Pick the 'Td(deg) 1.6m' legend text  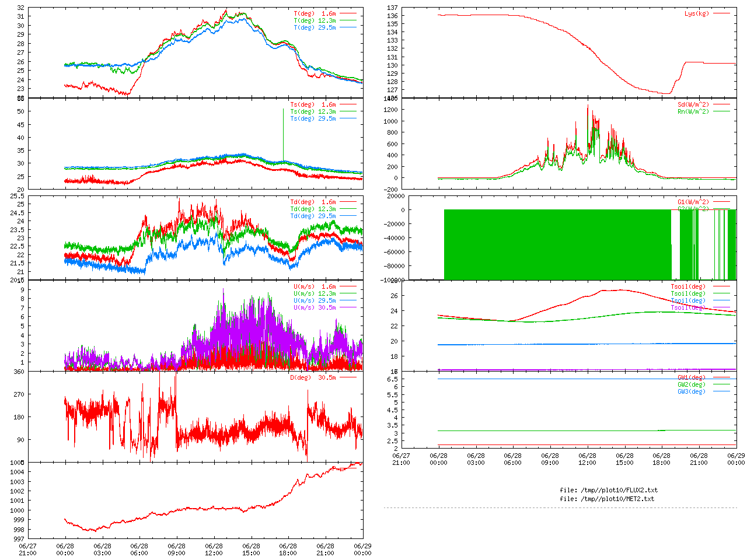tap(313, 202)
